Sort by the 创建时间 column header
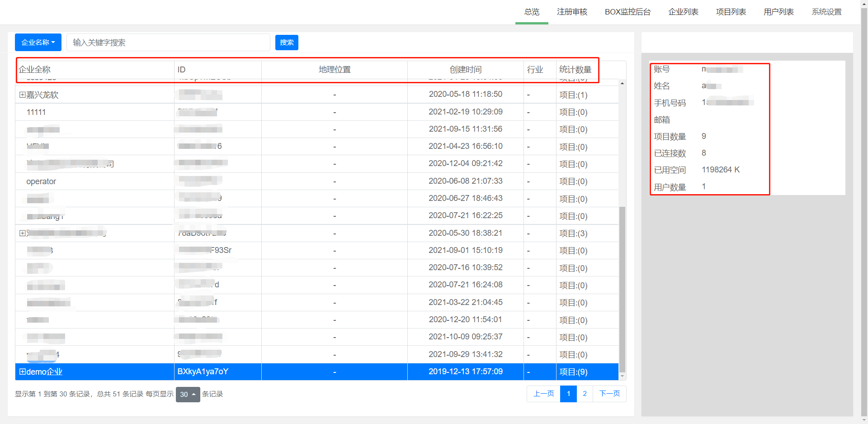 tap(466, 70)
